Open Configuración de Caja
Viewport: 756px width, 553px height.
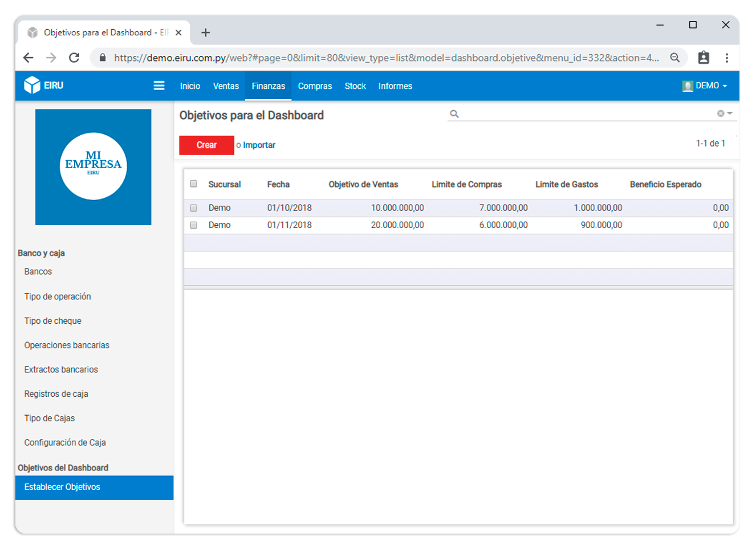(65, 443)
